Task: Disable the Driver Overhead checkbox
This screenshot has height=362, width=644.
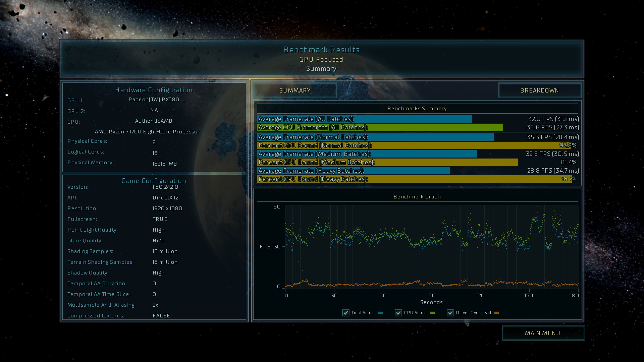Action: click(x=450, y=313)
